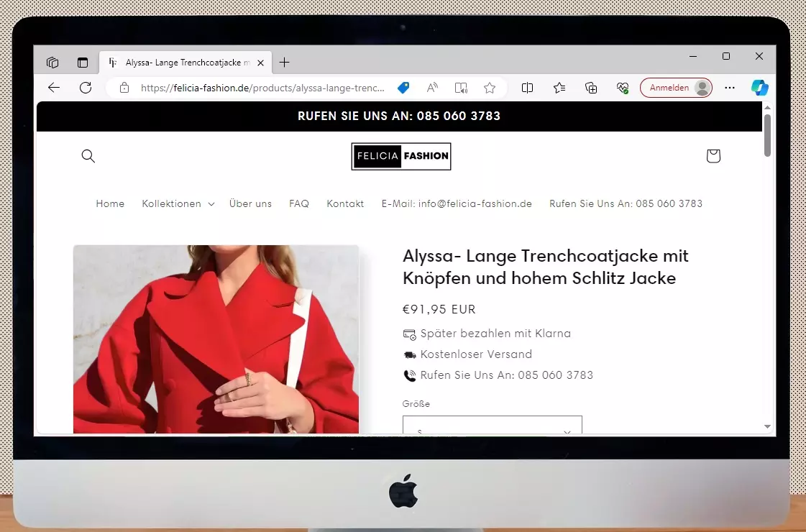This screenshot has width=806, height=532.
Task: Open the Edge workspaces icon
Action: pyautogui.click(x=52, y=63)
